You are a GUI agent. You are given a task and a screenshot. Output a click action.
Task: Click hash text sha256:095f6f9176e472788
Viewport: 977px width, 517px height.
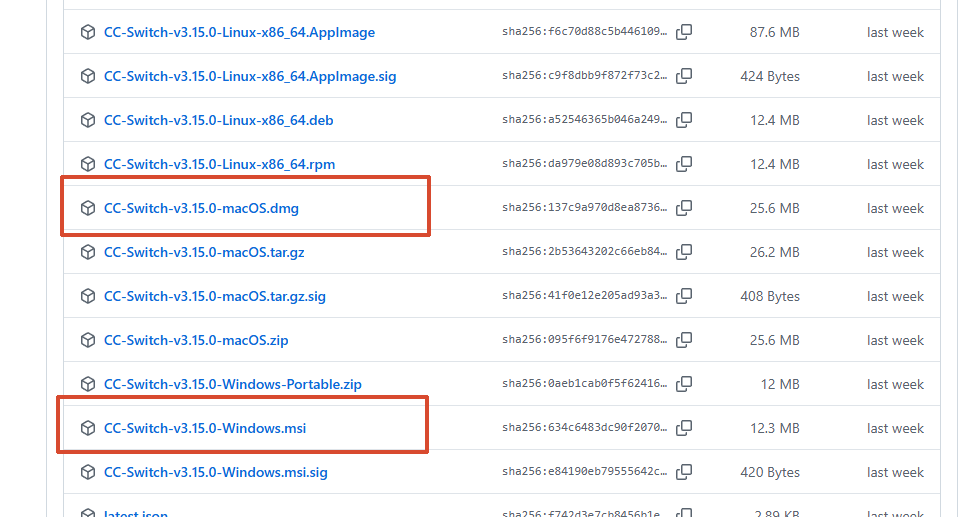(584, 339)
